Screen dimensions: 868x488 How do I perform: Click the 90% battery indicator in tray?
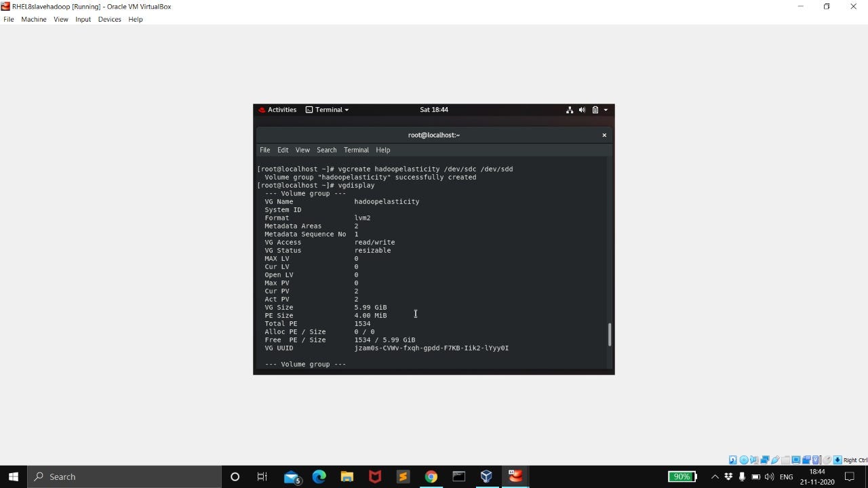682,476
